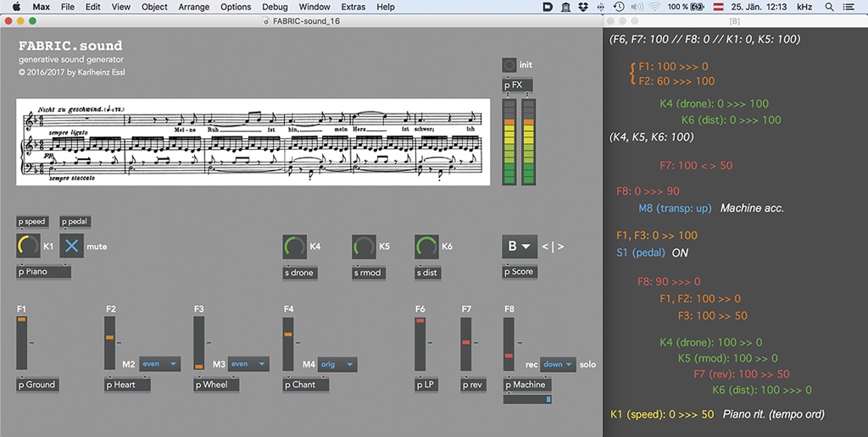This screenshot has height=437, width=868.
Task: Click the s dist send object
Action: pyautogui.click(x=427, y=273)
